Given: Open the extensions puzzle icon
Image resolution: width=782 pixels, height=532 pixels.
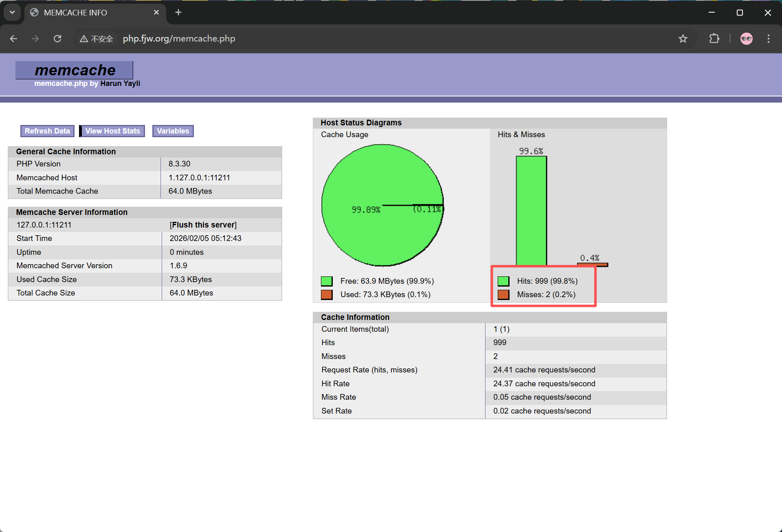Looking at the screenshot, I should coord(714,39).
